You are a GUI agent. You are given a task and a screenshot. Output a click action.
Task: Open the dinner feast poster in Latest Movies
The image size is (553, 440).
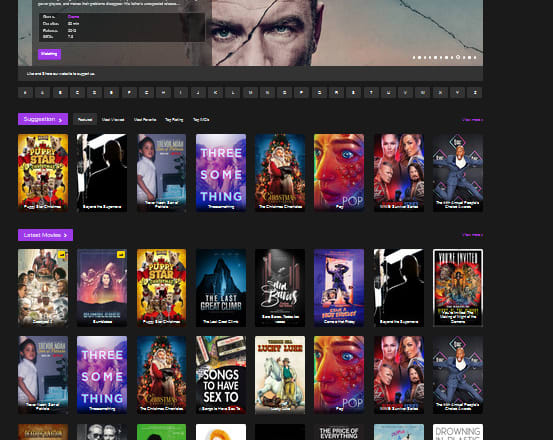click(x=43, y=288)
